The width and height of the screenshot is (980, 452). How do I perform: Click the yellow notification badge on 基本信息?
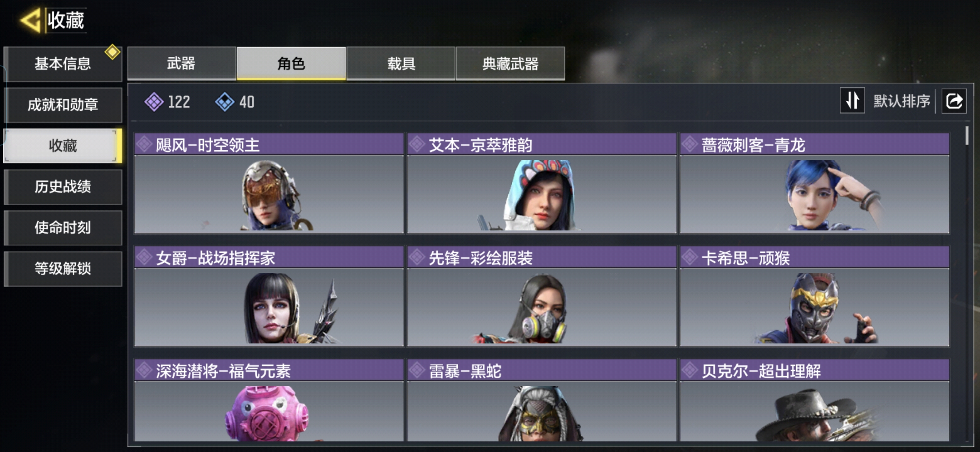coord(112,52)
